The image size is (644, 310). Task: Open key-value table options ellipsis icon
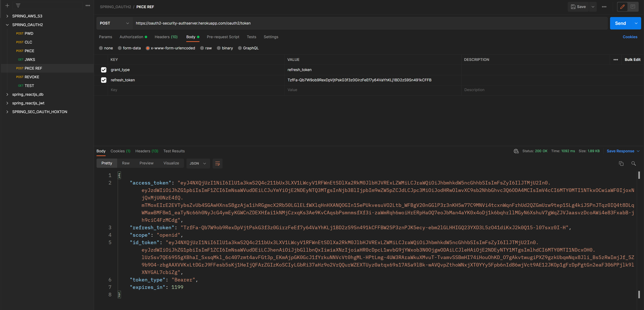[616, 59]
